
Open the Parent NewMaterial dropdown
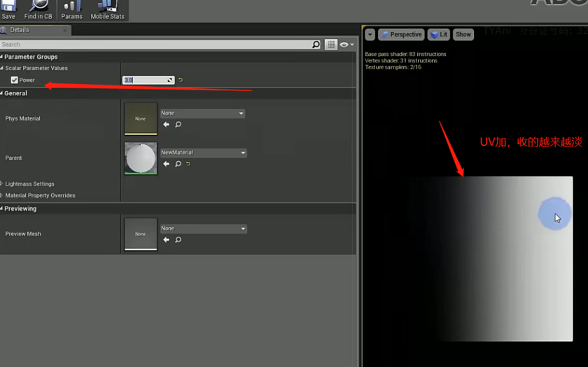(x=203, y=153)
